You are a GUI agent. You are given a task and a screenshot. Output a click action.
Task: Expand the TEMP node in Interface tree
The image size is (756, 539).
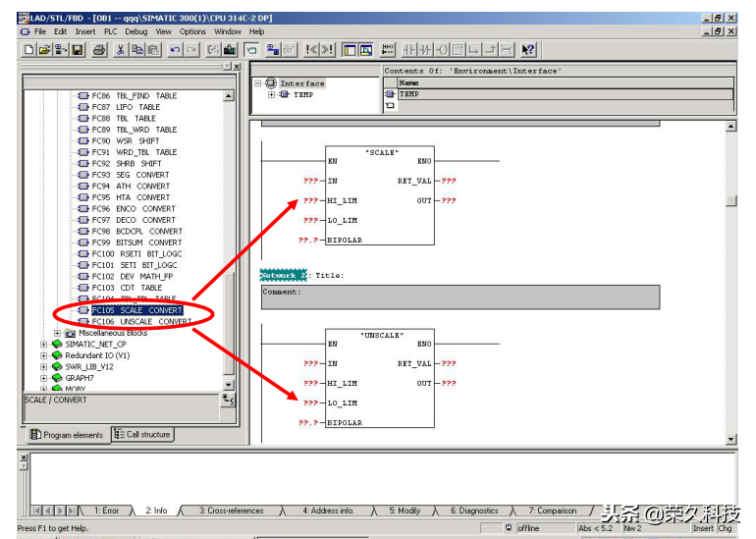click(x=272, y=95)
